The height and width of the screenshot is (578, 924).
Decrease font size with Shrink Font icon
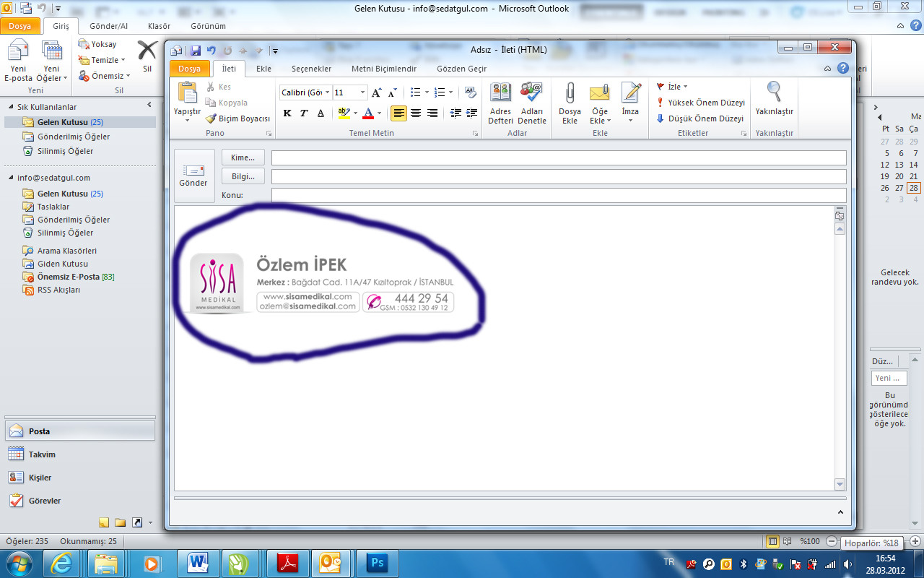tap(393, 92)
